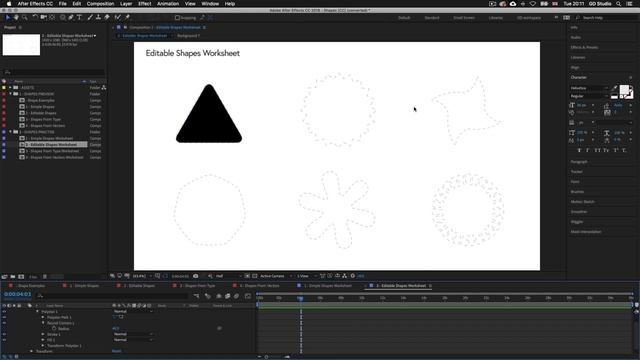Click New Folder icon in Project panel

tap(13, 276)
